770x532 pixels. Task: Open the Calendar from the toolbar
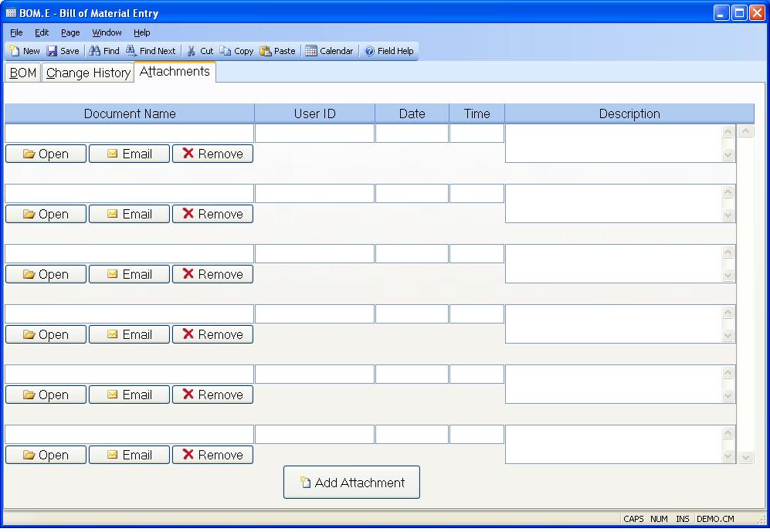click(x=311, y=51)
